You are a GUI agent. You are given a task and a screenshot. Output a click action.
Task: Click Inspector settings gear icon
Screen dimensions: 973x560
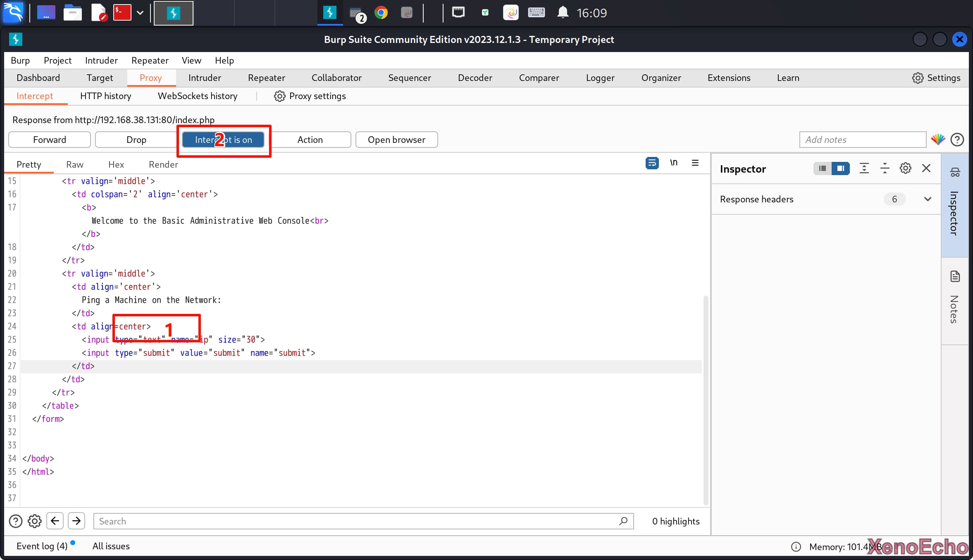tap(905, 168)
